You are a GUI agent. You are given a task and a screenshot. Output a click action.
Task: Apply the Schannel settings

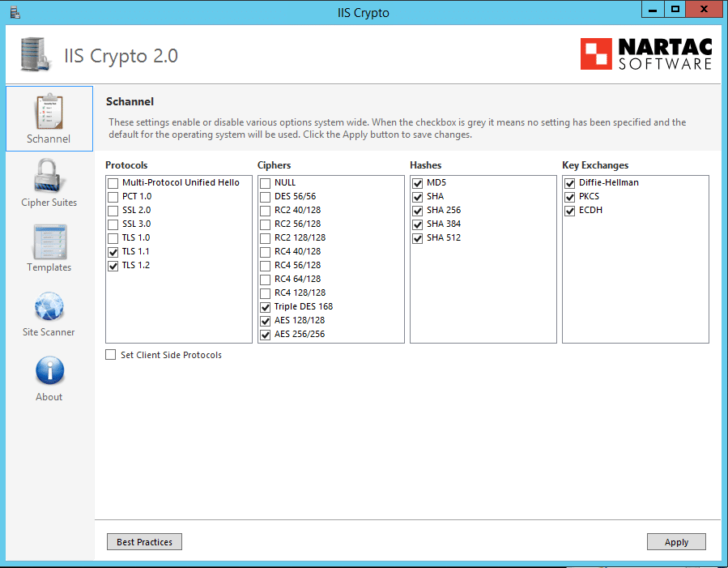676,541
